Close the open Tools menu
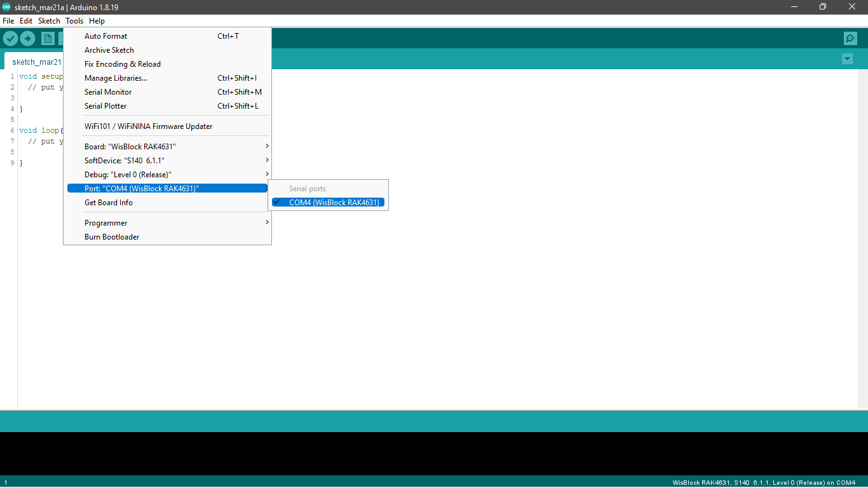The height and width of the screenshot is (488, 868). 74,21
